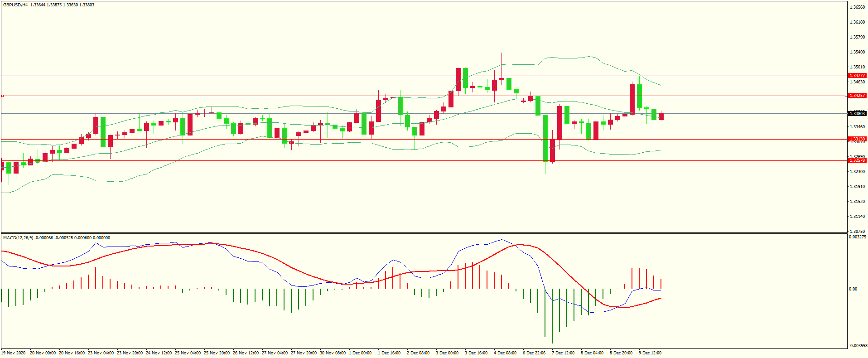This screenshot has width=868, height=358.
Task: Click the "9 Dec 12:00" time axis label
Action: coord(650,353)
